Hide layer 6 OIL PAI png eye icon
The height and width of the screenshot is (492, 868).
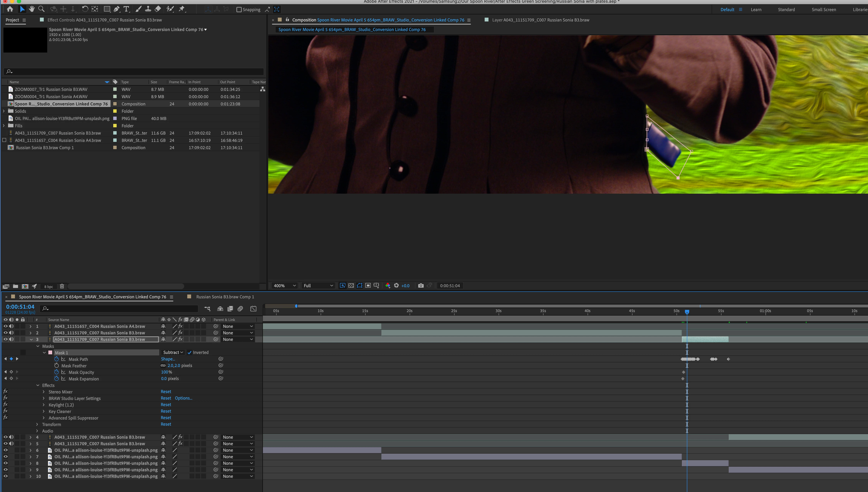(5, 450)
